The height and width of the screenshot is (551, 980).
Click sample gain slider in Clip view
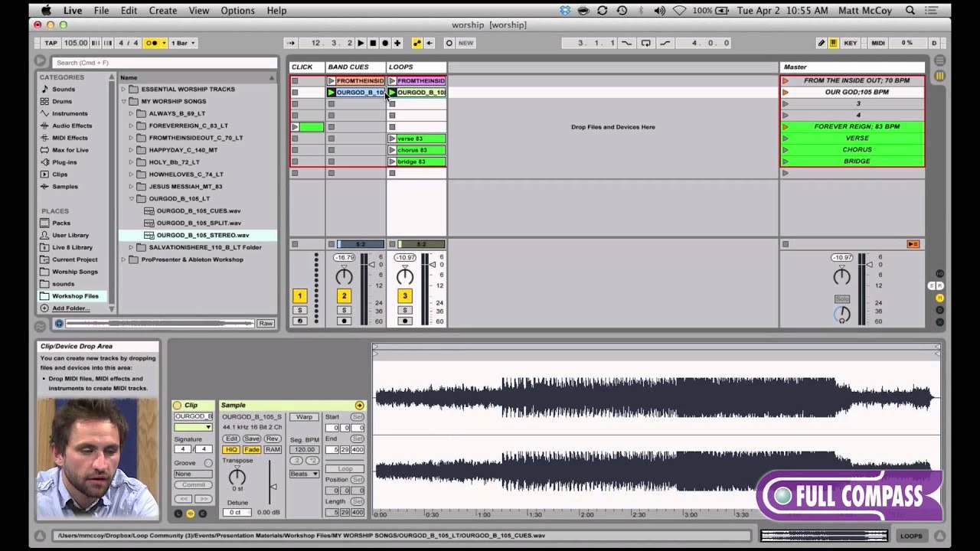[273, 487]
